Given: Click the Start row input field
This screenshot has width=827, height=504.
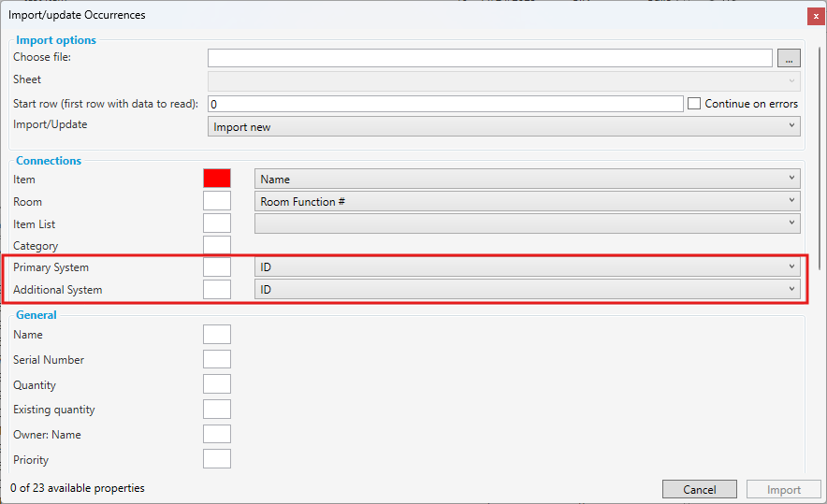Looking at the screenshot, I should click(445, 104).
